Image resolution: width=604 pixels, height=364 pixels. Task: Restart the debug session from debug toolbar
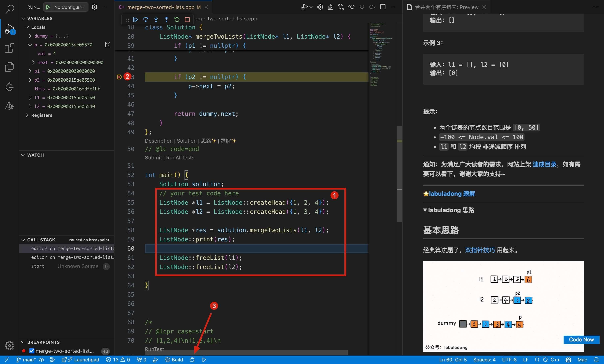pyautogui.click(x=177, y=20)
